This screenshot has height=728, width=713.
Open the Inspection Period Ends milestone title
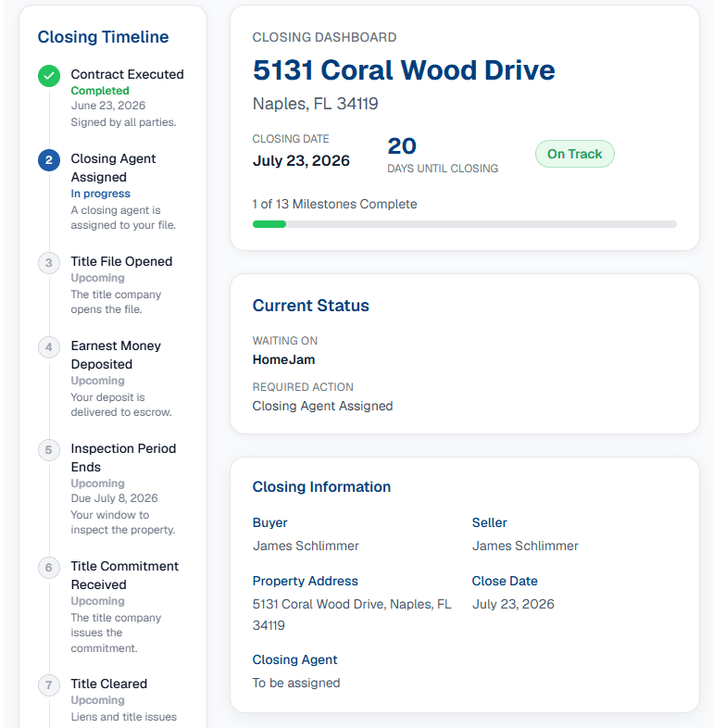click(123, 458)
